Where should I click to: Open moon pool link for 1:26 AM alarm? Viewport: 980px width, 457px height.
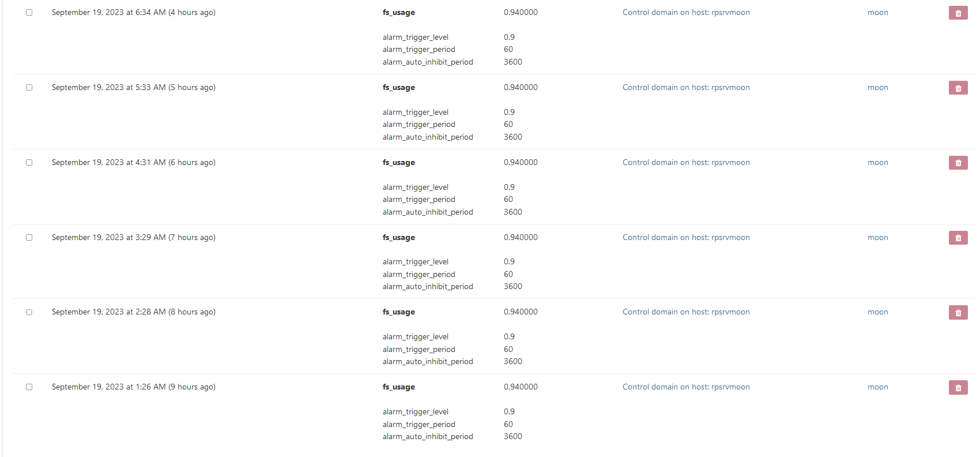(877, 387)
